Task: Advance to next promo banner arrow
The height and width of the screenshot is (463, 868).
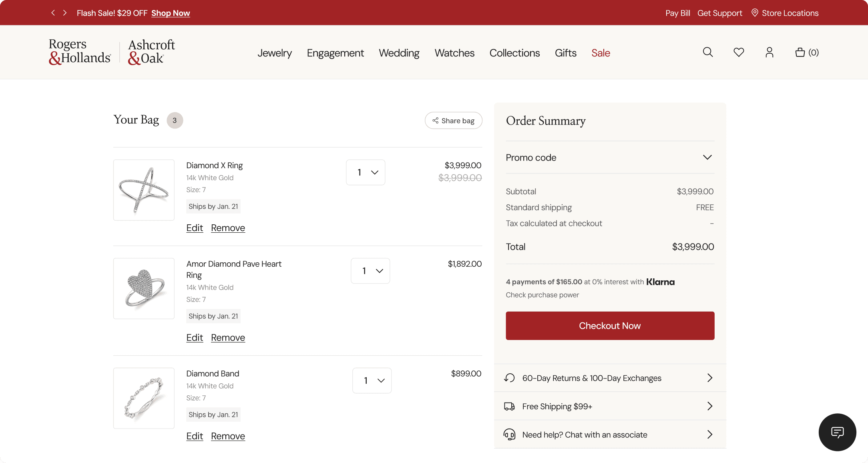Action: pos(65,13)
